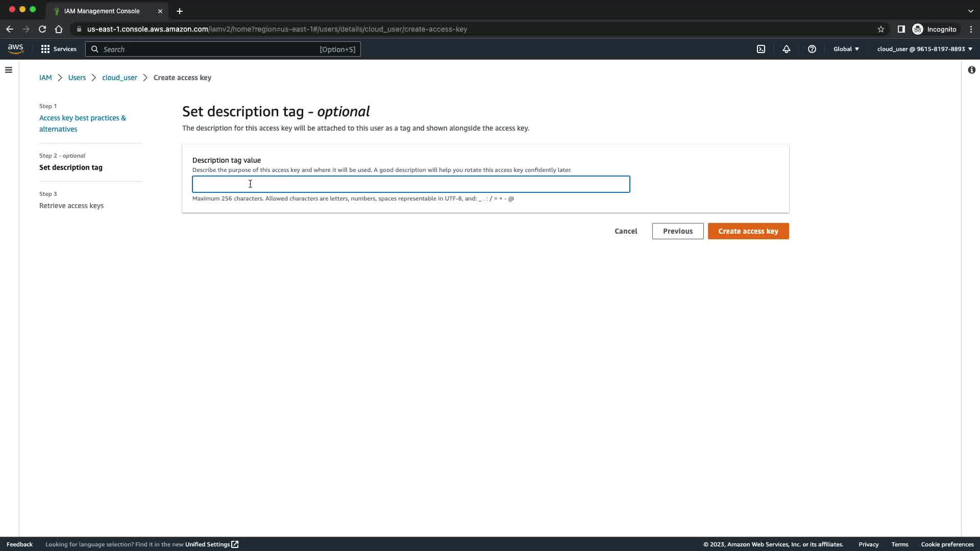
Task: Open the AWS CloudShell icon
Action: [x=761, y=49]
